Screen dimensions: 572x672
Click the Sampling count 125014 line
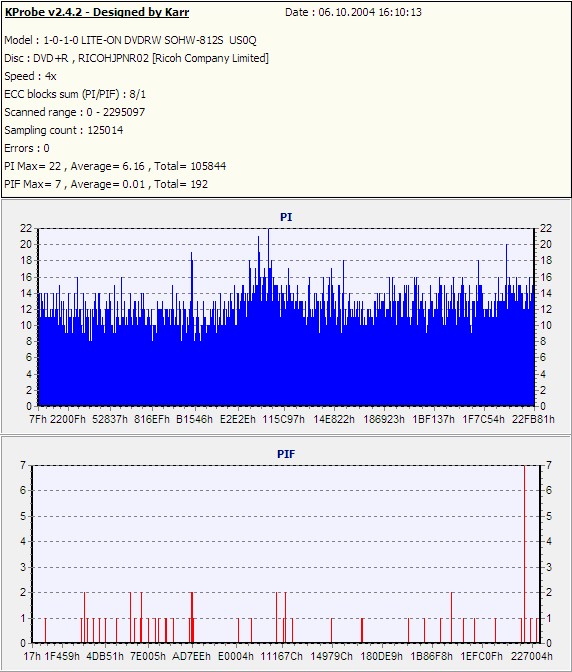click(x=64, y=130)
